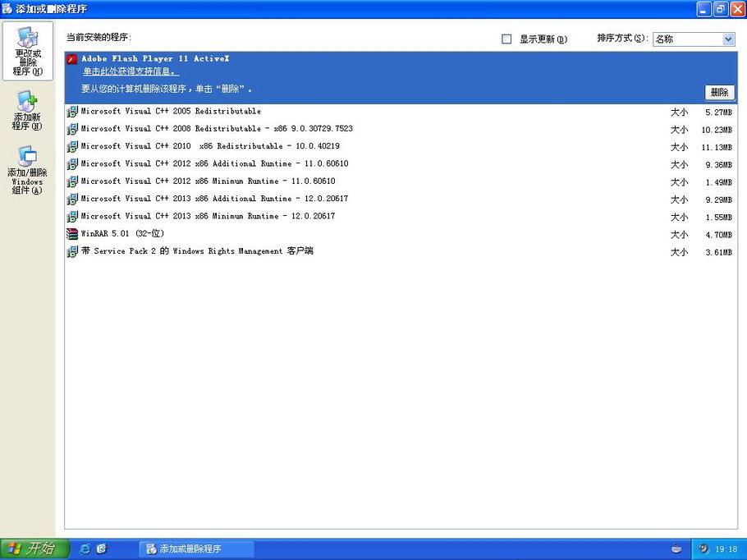The width and height of the screenshot is (747, 560).
Task: Select 带 Service Pack 2 的 Windows Rights Management row
Action: click(x=401, y=251)
